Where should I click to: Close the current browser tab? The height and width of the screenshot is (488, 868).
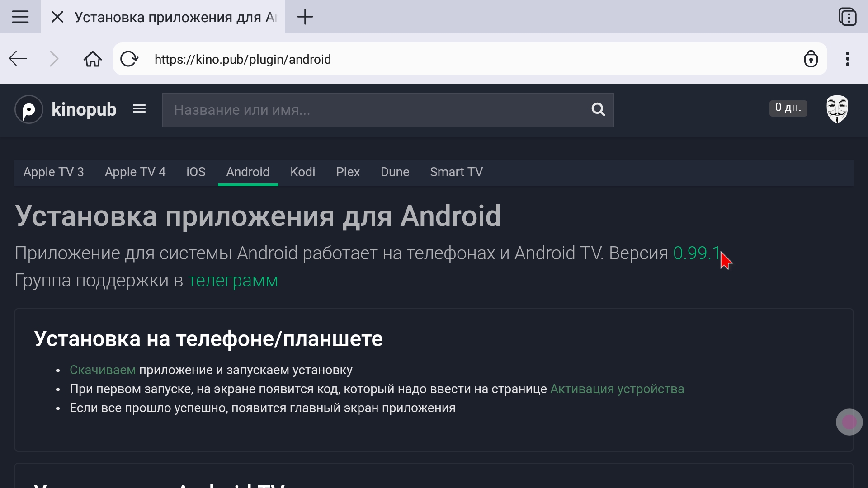click(57, 17)
